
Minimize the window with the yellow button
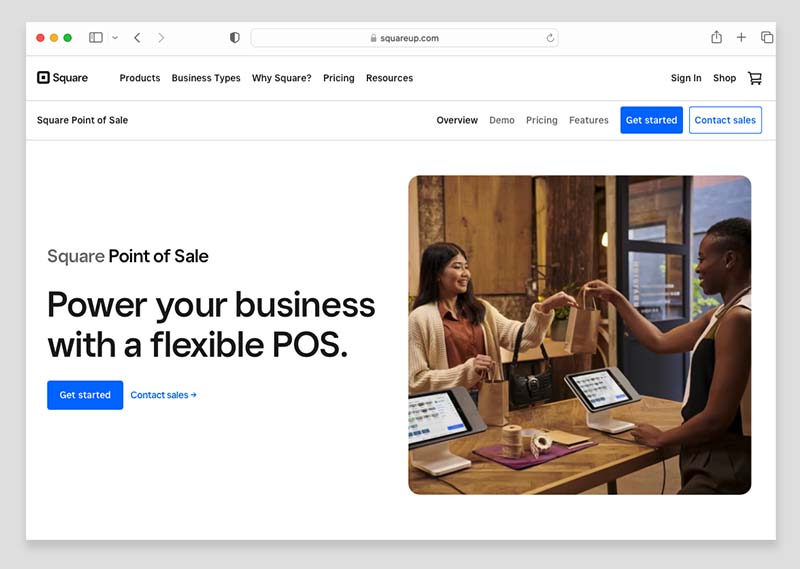[x=54, y=38]
